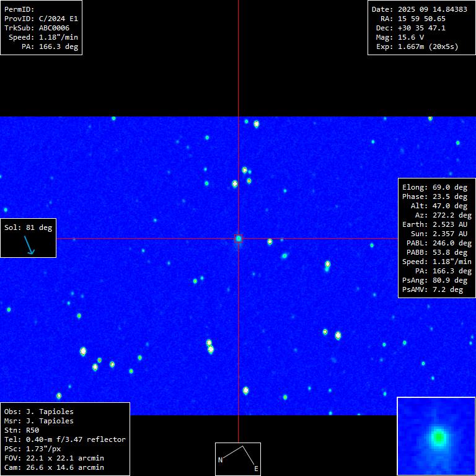
Task: Click the N/E compass orientation indicator
Action: coord(238,459)
